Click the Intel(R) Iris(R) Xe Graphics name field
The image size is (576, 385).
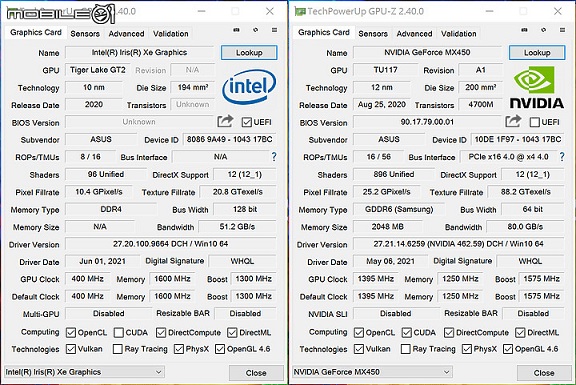pos(140,53)
